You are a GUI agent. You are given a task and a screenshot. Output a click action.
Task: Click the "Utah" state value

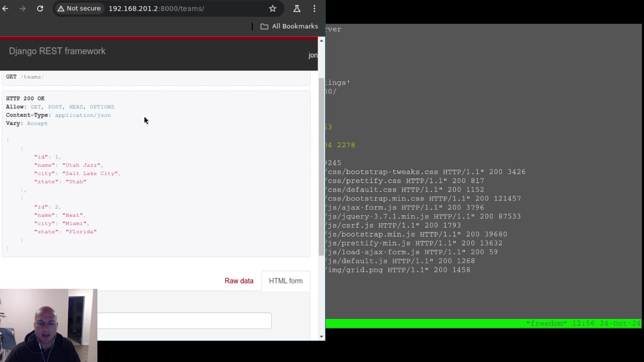tap(76, 182)
